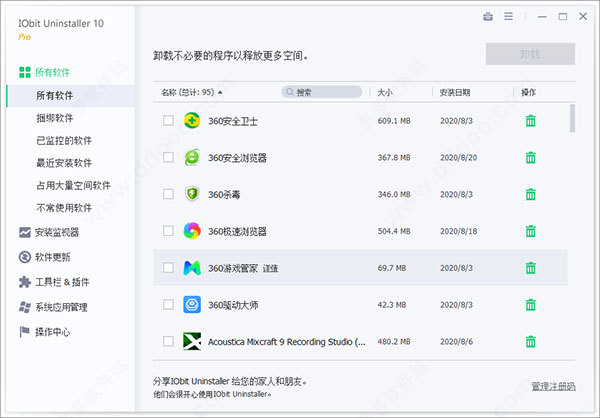The width and height of the screenshot is (600, 418).
Task: Click size value 609.1 MB
Action: [x=394, y=121]
